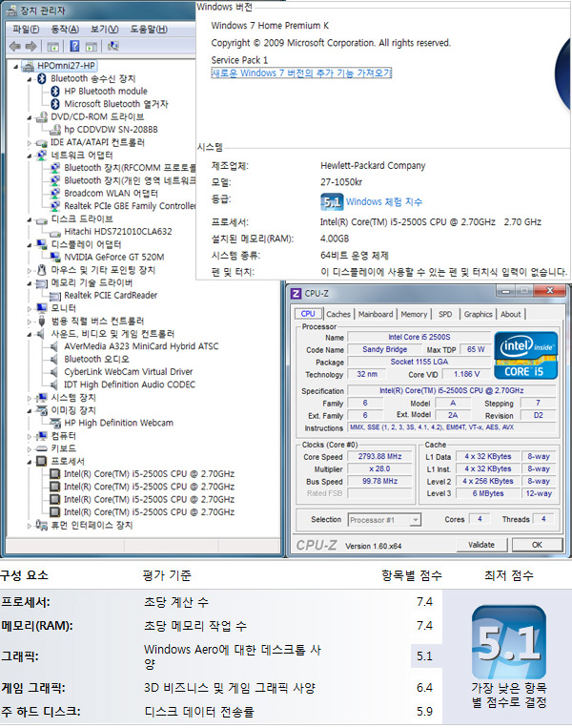Viewport: 572px width, 728px height.
Task: Switch to the Memory tab in CPU-Z
Action: click(x=414, y=314)
